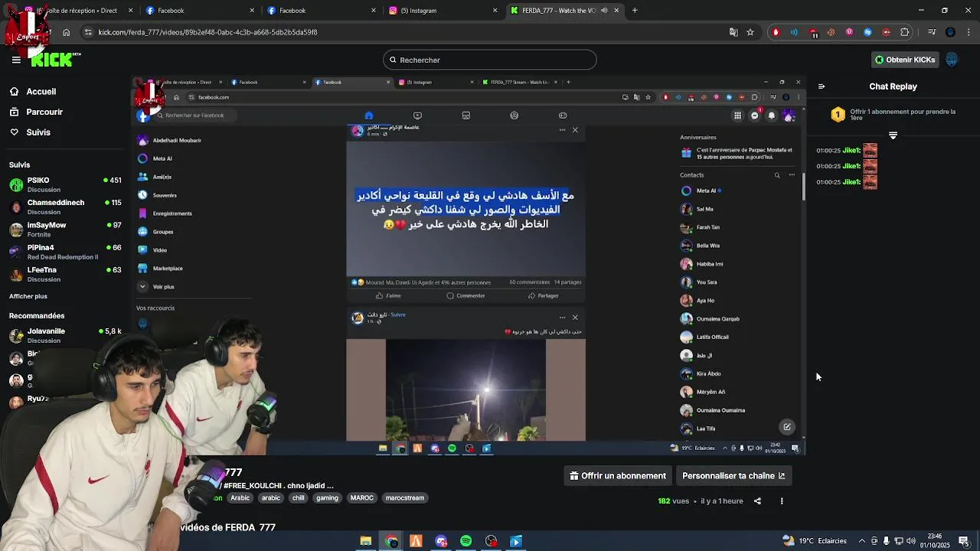View site information for kick.com
980x551 pixels.
88,32
